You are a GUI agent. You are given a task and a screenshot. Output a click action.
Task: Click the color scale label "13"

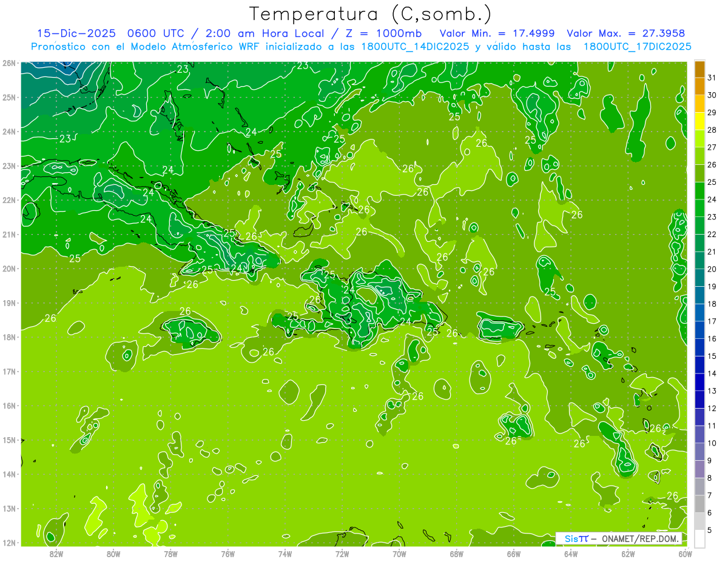[x=712, y=391]
